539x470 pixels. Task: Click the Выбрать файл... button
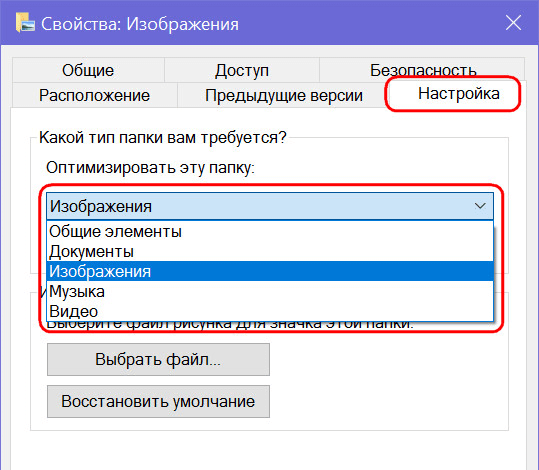(158, 359)
